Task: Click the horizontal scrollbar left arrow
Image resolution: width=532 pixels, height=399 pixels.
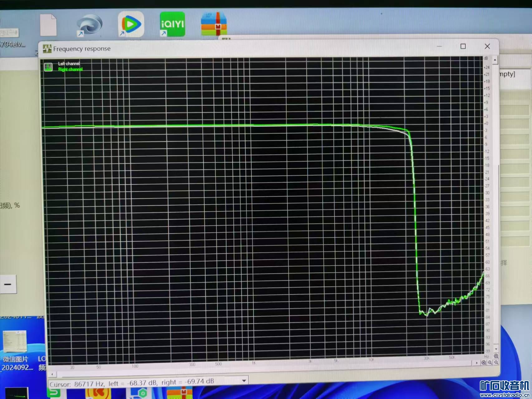Action: coord(52,374)
